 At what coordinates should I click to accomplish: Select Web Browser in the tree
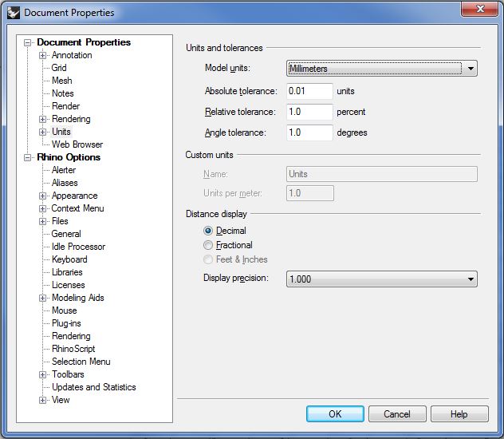tap(77, 144)
